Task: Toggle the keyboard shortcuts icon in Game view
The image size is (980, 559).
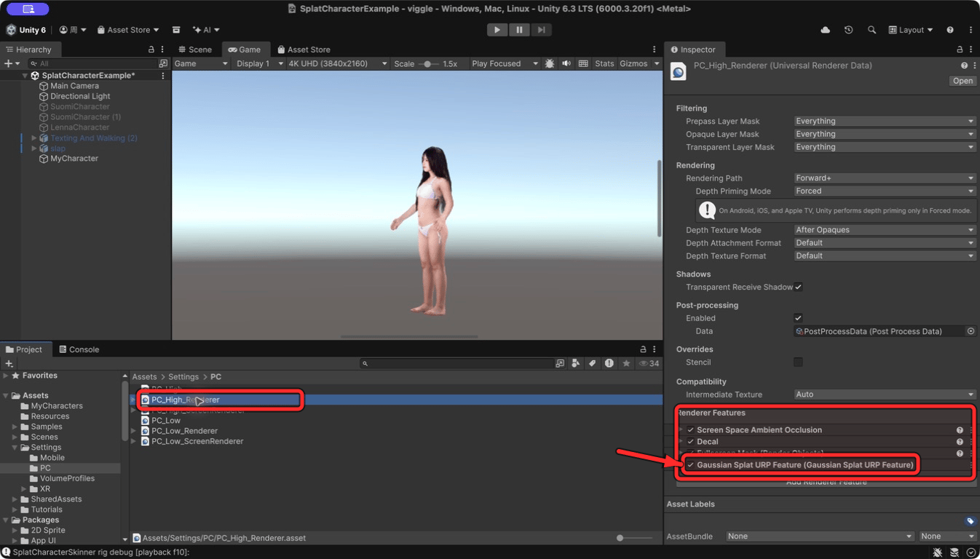Action: 583,64
